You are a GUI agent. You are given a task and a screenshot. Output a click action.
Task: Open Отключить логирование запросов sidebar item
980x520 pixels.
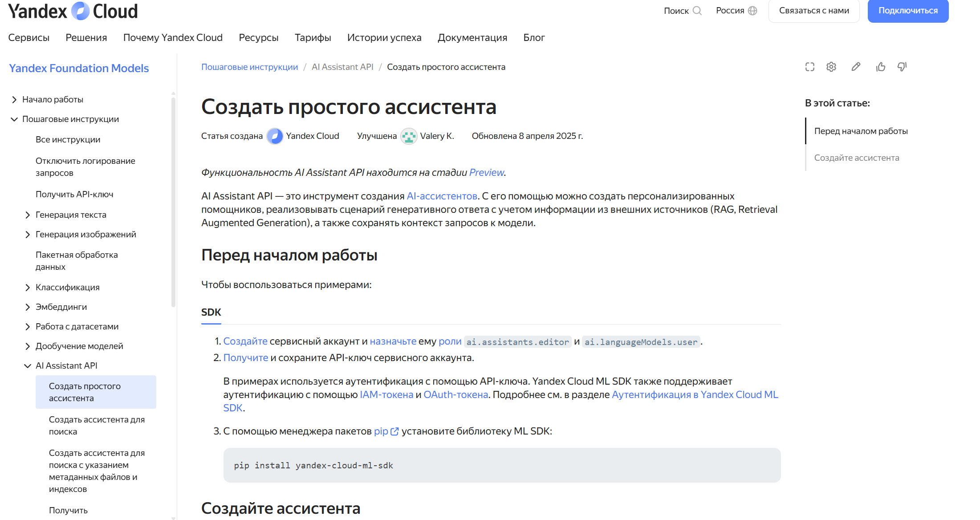point(85,167)
